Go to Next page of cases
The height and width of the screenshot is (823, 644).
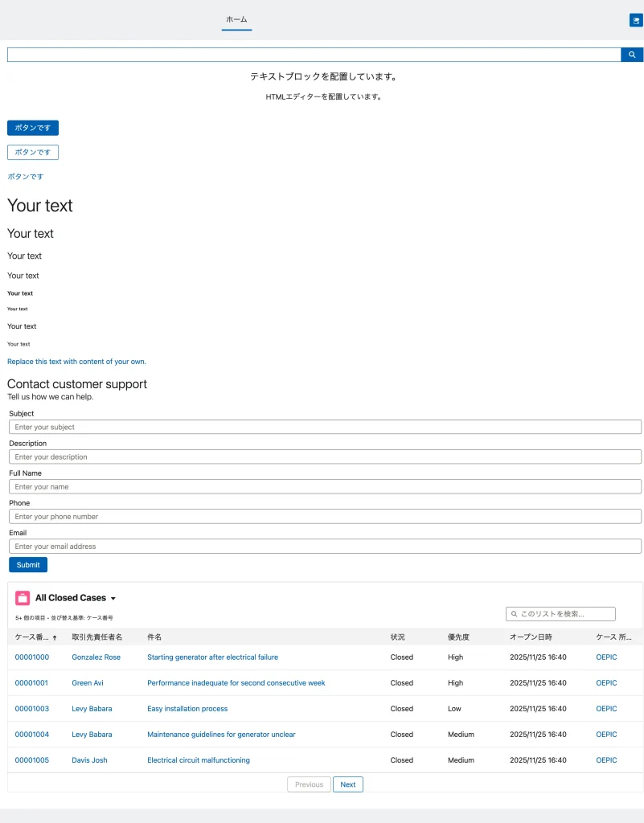click(x=347, y=784)
